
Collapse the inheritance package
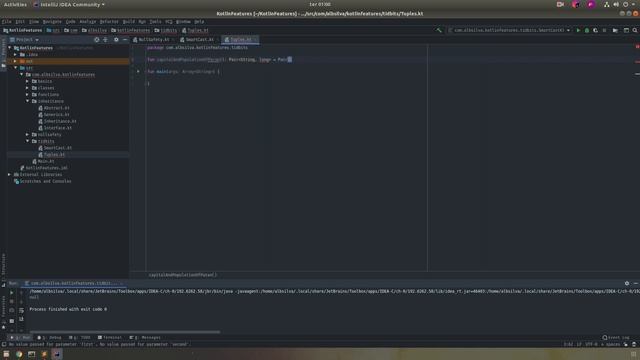(x=28, y=101)
